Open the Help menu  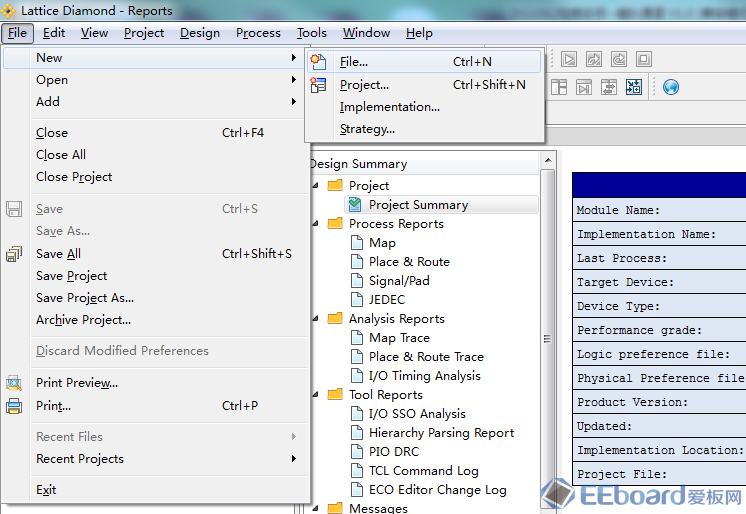click(419, 33)
